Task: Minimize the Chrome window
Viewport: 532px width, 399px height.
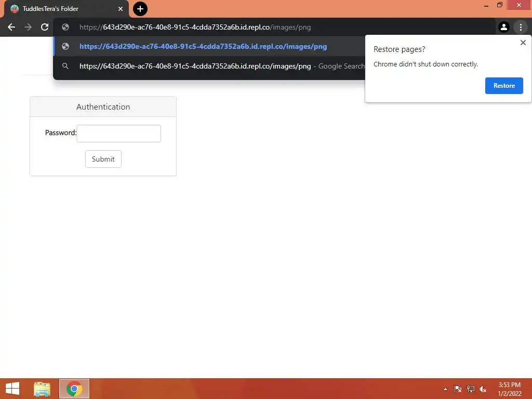Action: pos(486,5)
